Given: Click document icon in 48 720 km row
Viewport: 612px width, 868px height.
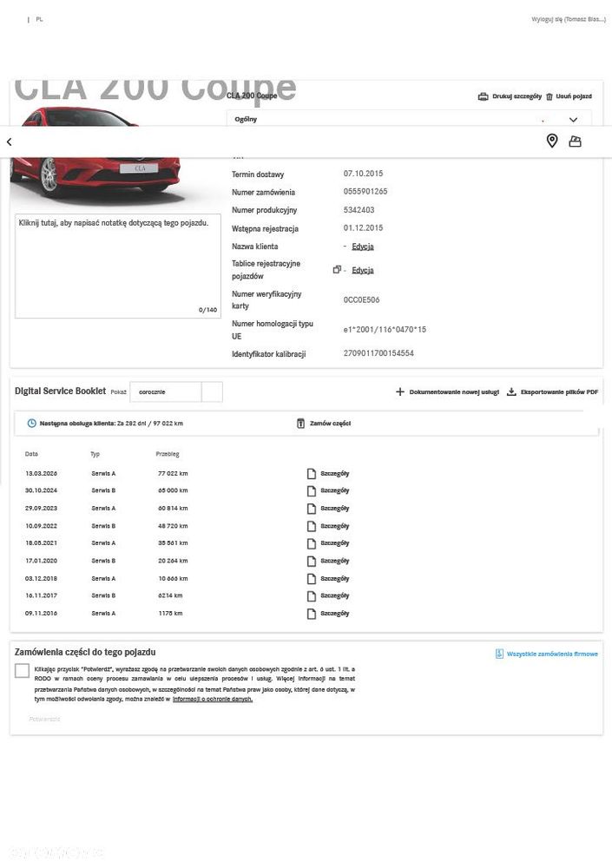Looking at the screenshot, I should (312, 527).
